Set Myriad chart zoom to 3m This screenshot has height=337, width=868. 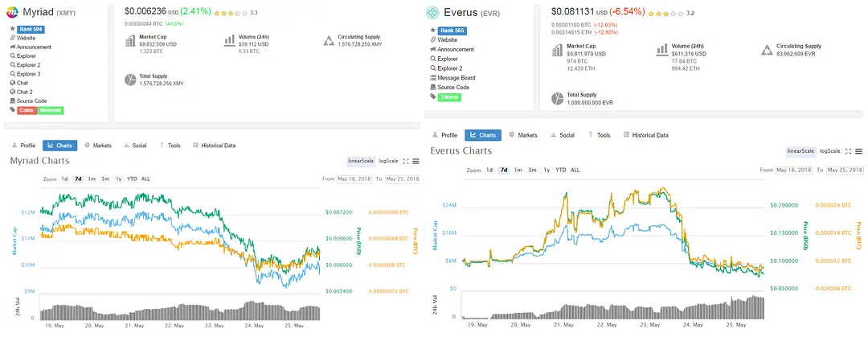(105, 179)
